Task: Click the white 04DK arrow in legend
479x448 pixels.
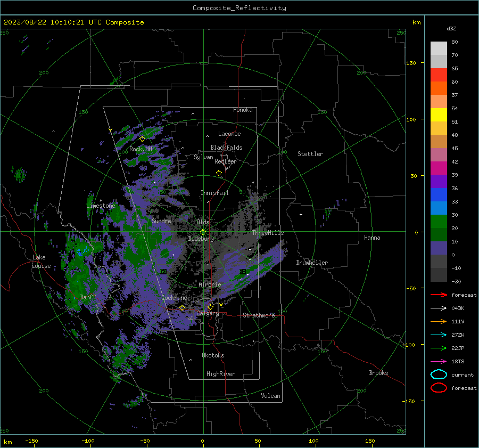Action: [x=439, y=308]
